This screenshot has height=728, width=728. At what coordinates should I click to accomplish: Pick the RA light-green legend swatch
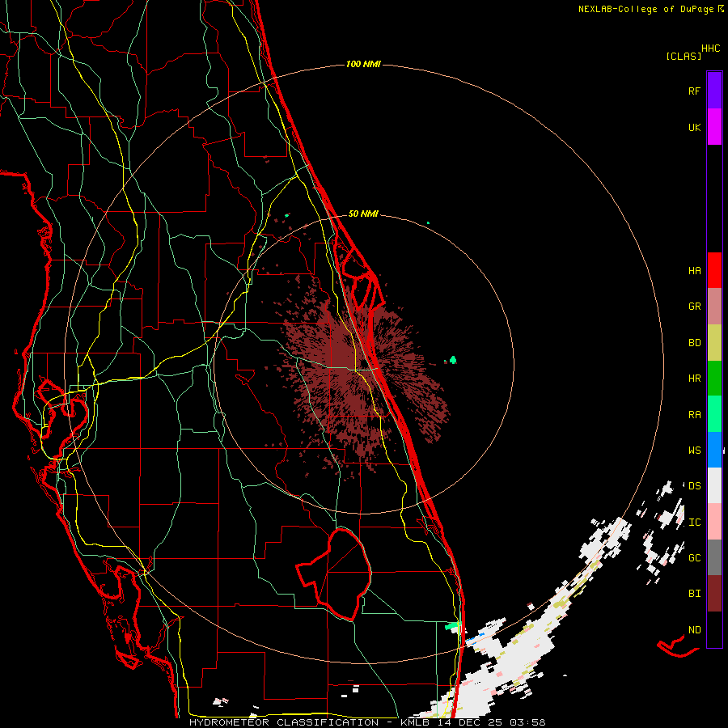pos(714,414)
